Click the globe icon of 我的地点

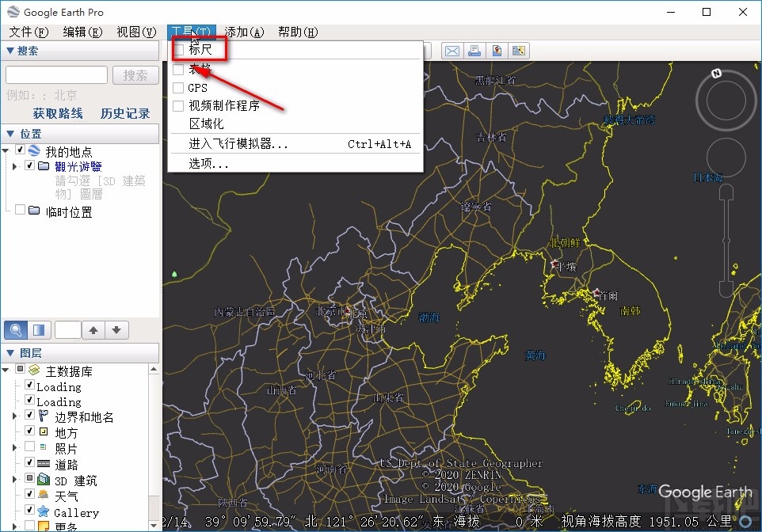pyautogui.click(x=34, y=150)
